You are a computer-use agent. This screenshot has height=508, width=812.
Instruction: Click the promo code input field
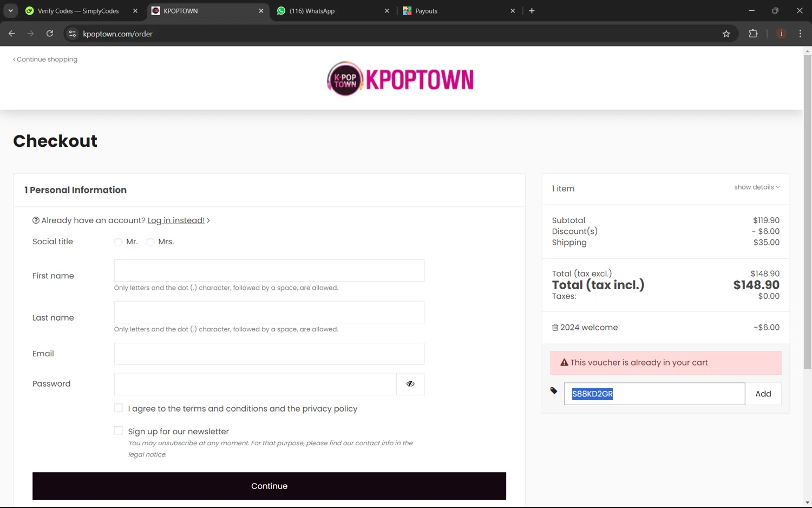click(x=654, y=394)
